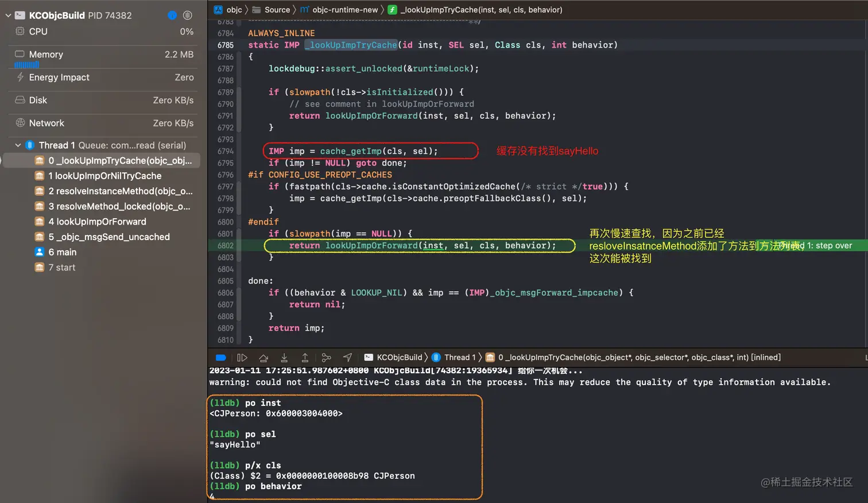Click the <CJPerson: 0x600003004000> console output
The width and height of the screenshot is (868, 503).
276,413
